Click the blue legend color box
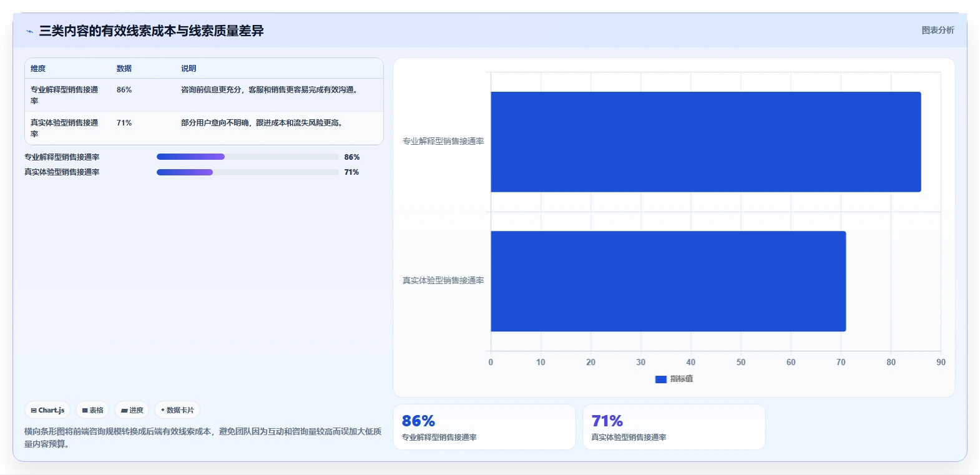This screenshot has height=475, width=980. (660, 379)
